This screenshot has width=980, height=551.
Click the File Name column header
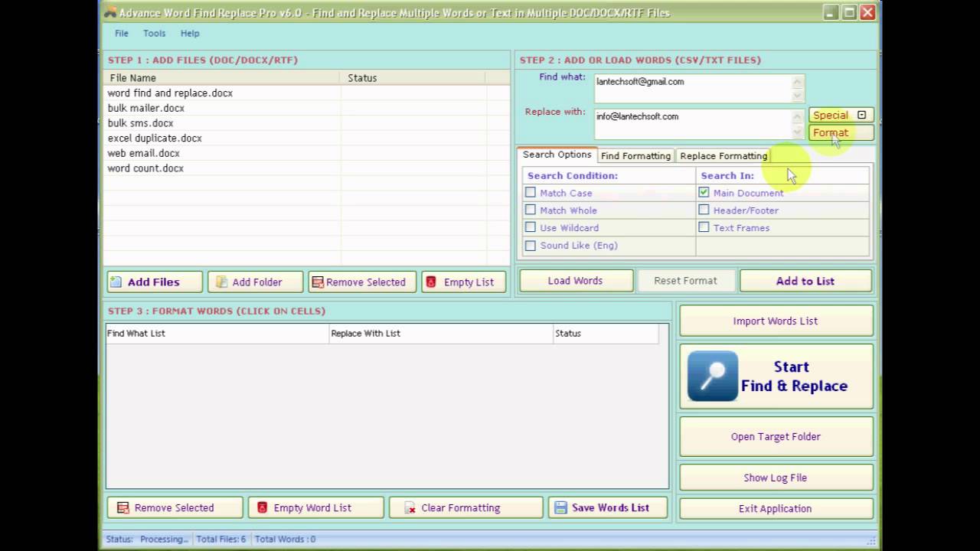[222, 77]
